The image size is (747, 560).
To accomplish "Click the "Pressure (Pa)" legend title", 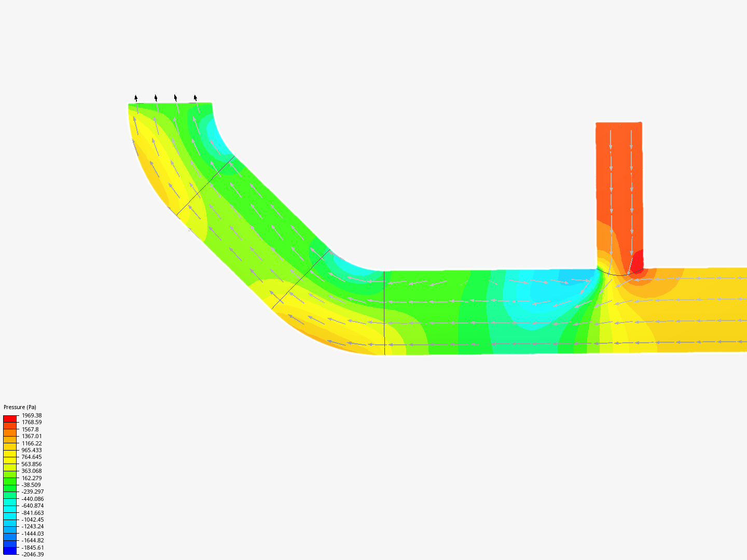I will [20, 407].
